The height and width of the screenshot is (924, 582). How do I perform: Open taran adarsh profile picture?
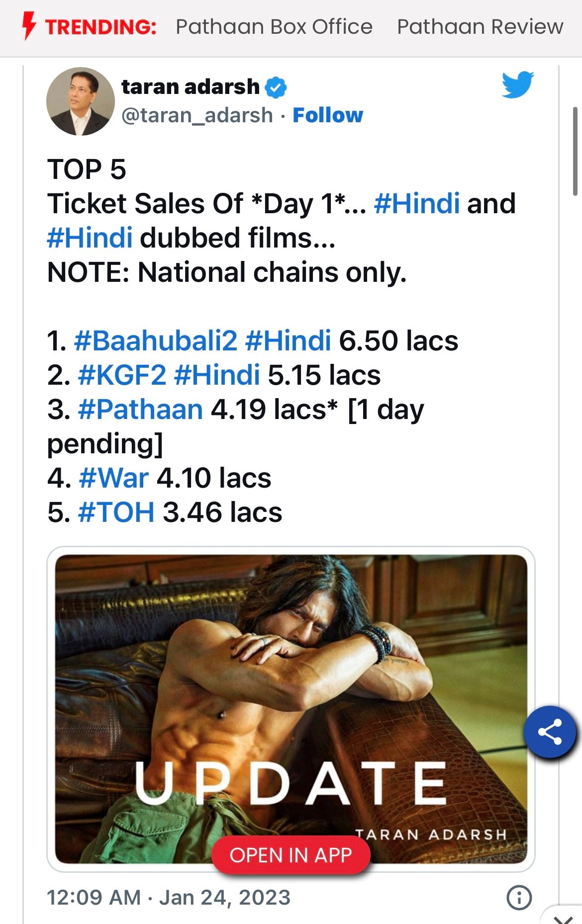coord(81,101)
